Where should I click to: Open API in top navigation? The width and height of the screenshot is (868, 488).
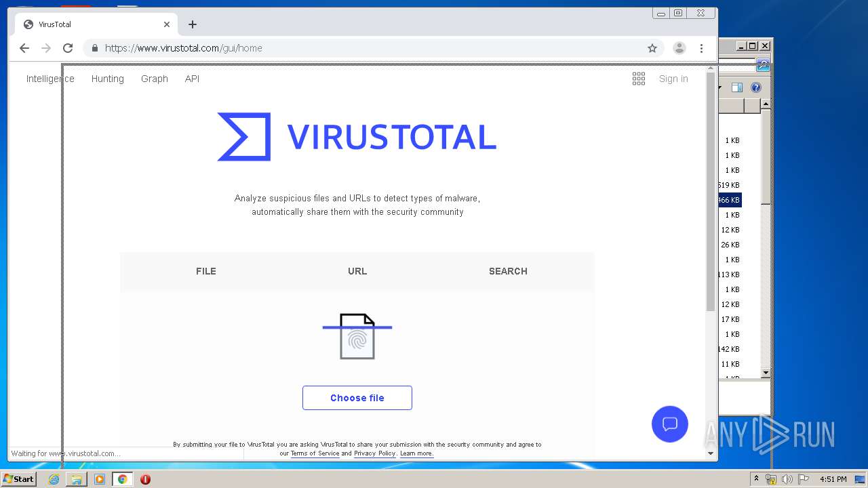[193, 79]
